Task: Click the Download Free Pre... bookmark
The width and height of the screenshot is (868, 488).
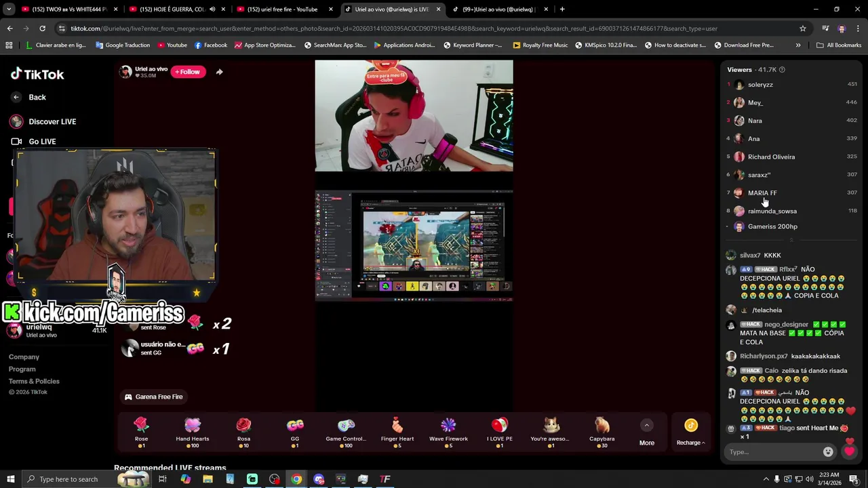Action: (744, 45)
